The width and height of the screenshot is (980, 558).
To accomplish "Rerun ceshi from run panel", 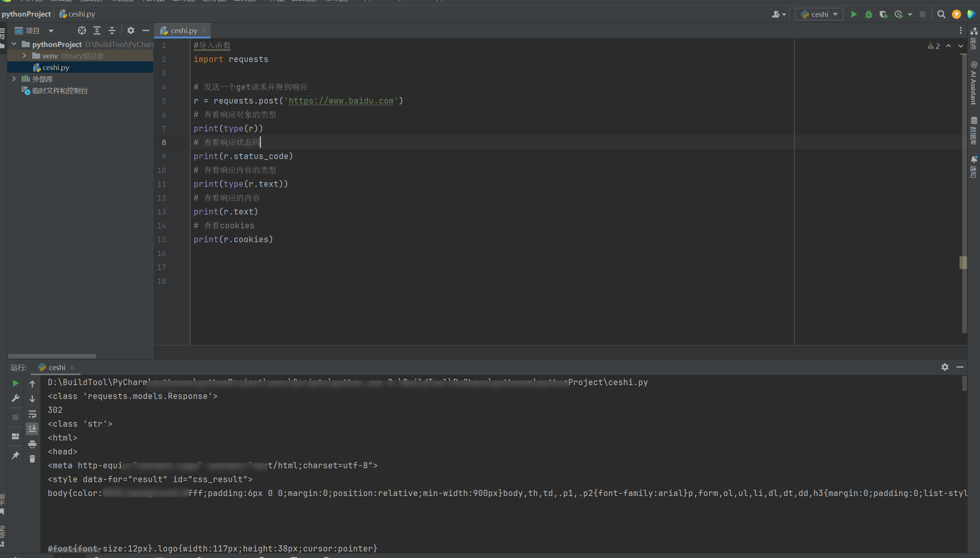I will click(x=15, y=383).
